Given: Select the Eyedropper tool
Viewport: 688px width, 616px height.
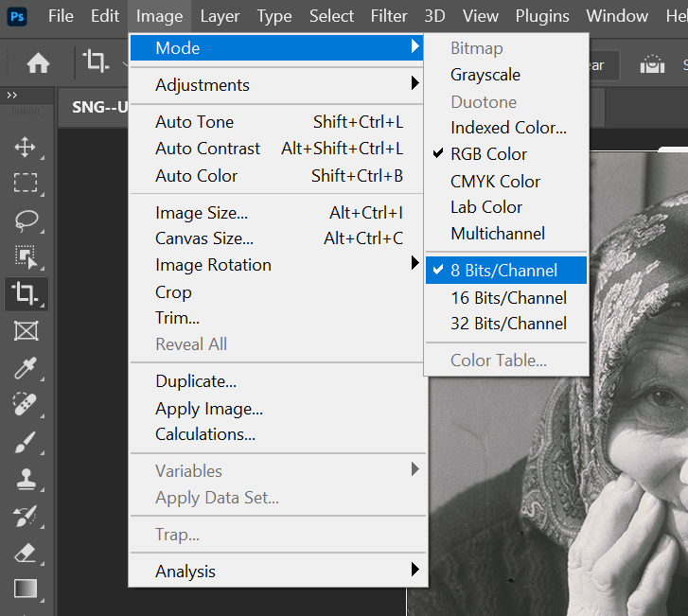Looking at the screenshot, I should pyautogui.click(x=26, y=367).
